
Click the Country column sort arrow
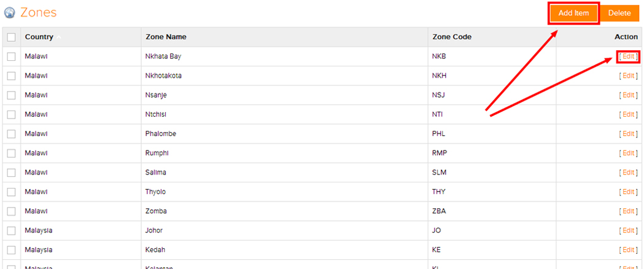(59, 37)
